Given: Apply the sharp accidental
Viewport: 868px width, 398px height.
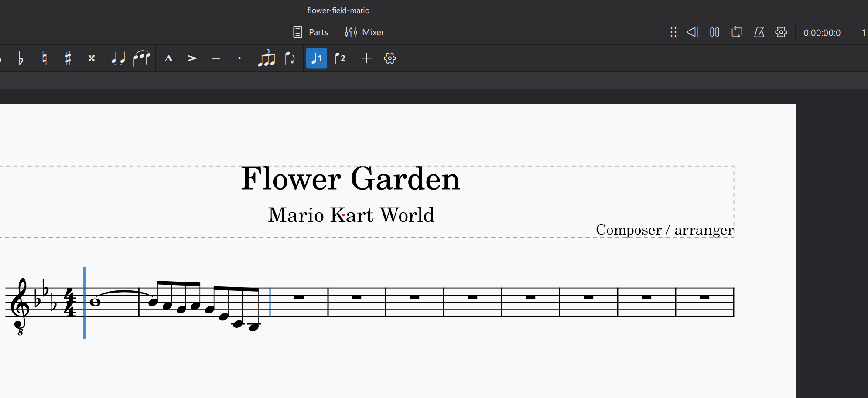Looking at the screenshot, I should pyautogui.click(x=68, y=58).
